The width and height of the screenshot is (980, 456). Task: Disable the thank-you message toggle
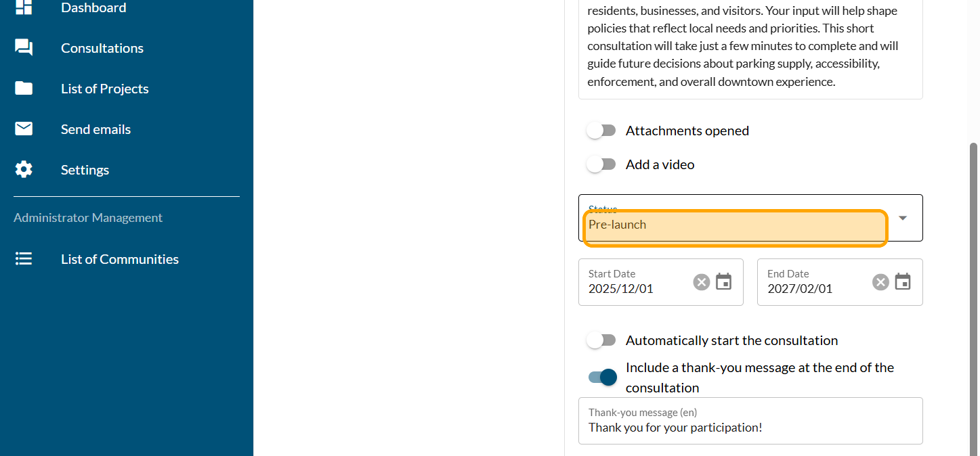603,378
